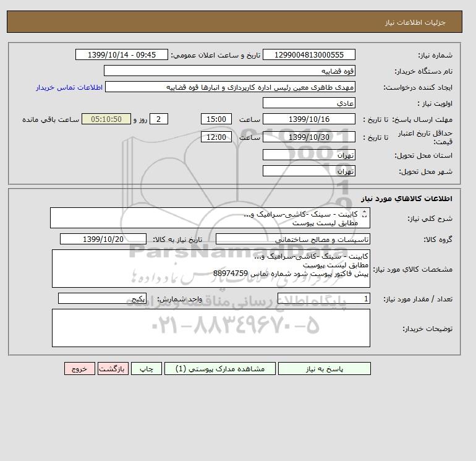This screenshot has width=476, height=461.
Task: Click the label 'تعداد / مقدار مورد نیاز:'
Action: pyautogui.click(x=418, y=299)
